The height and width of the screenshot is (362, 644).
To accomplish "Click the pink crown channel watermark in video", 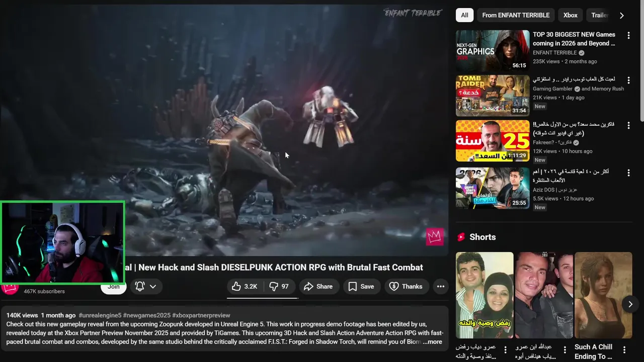I will tap(435, 237).
